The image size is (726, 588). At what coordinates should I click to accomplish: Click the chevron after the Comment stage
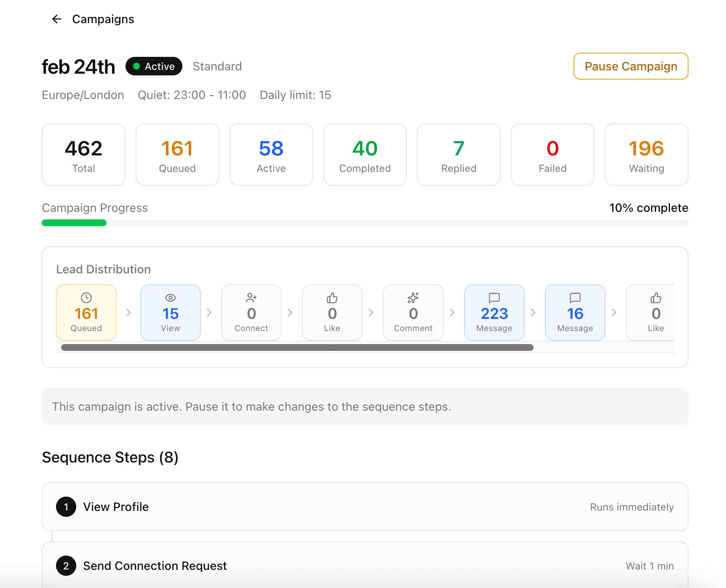[452, 313]
